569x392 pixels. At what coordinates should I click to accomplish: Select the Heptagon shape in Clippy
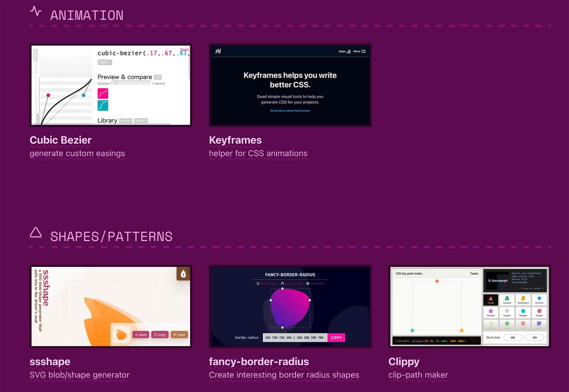[523, 313]
